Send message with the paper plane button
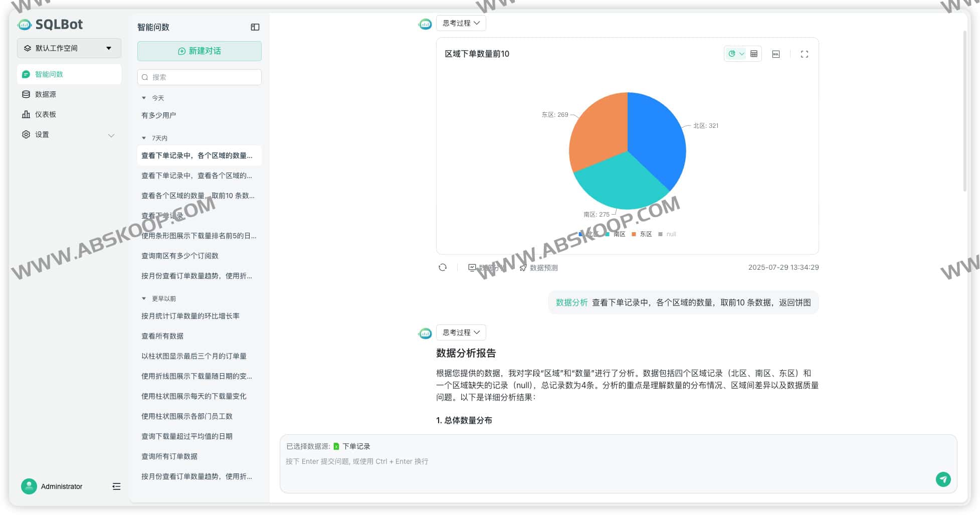The height and width of the screenshot is (515, 980). 944,479
